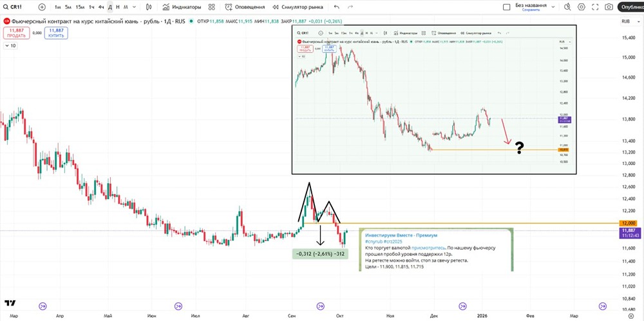Screen dimensions: 644x321
Task: Click the Опубликовать button
Action: tap(631, 7)
